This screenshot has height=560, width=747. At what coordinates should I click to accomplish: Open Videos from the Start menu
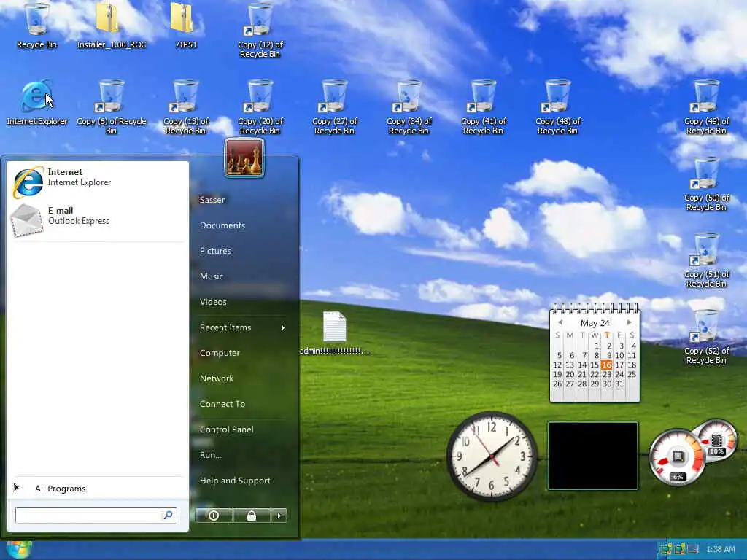click(x=213, y=302)
